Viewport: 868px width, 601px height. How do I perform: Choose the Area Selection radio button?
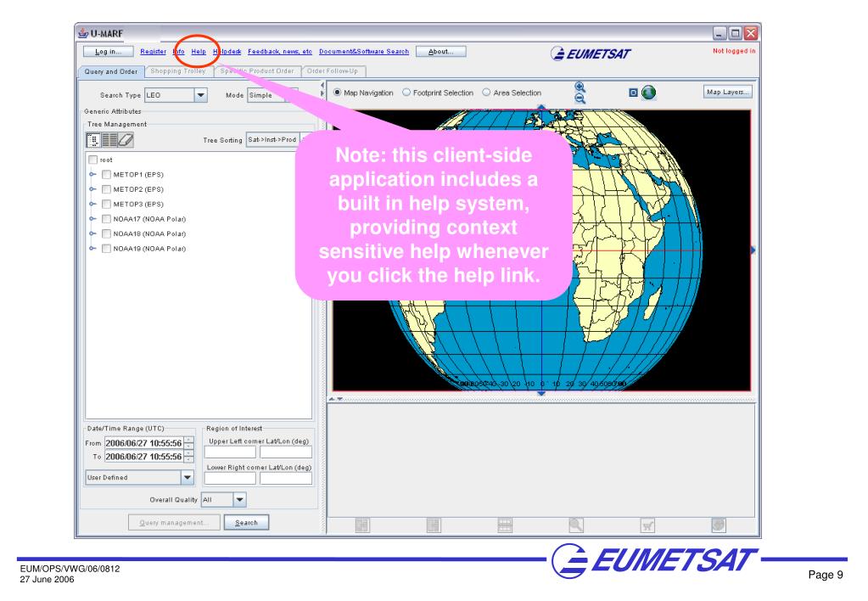(x=486, y=93)
